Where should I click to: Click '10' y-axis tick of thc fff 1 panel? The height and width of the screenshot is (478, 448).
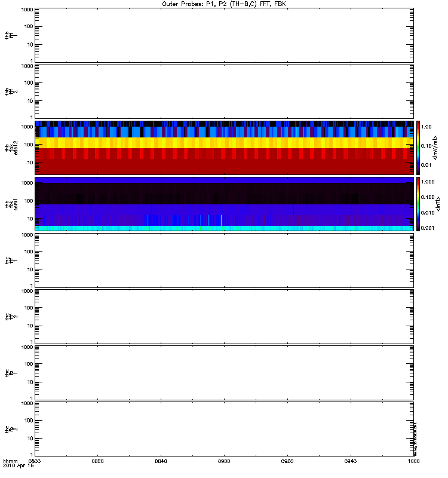30,269
